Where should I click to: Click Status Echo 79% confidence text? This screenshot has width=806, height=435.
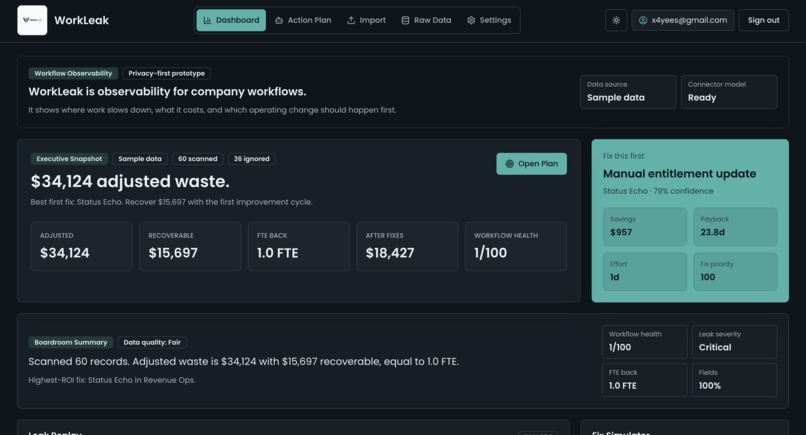(x=658, y=191)
